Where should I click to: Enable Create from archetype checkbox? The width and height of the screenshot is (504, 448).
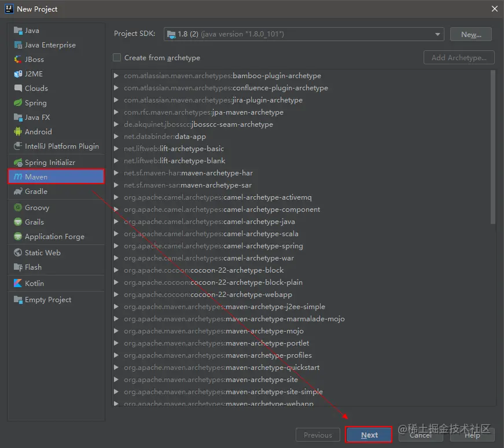[x=117, y=57]
